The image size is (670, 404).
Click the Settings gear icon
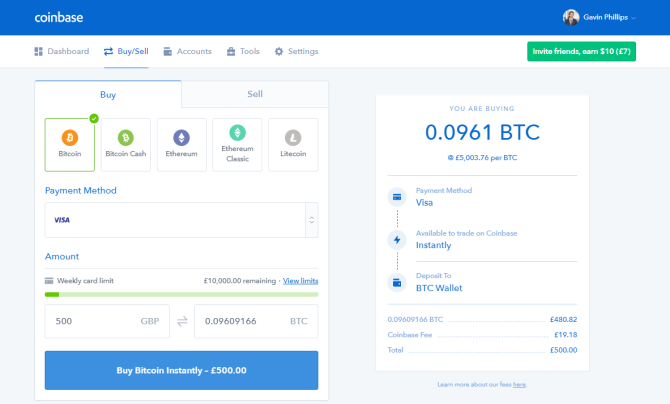279,51
